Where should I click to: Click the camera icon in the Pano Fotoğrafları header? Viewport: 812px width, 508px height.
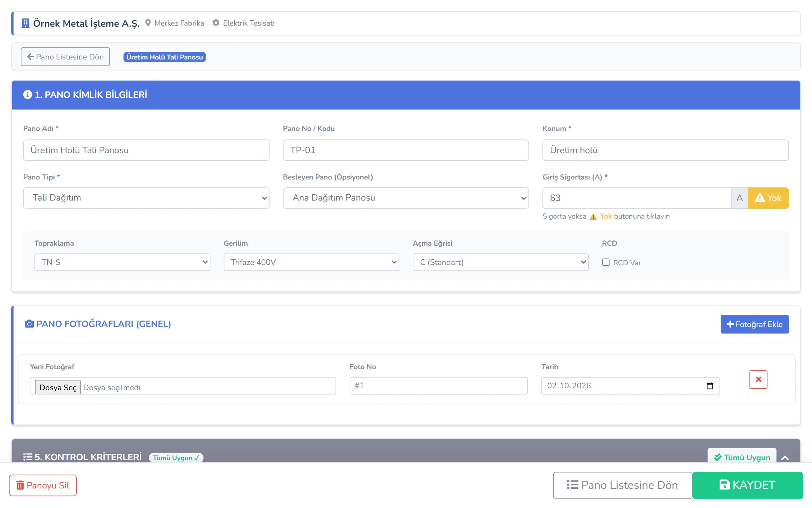(x=29, y=324)
